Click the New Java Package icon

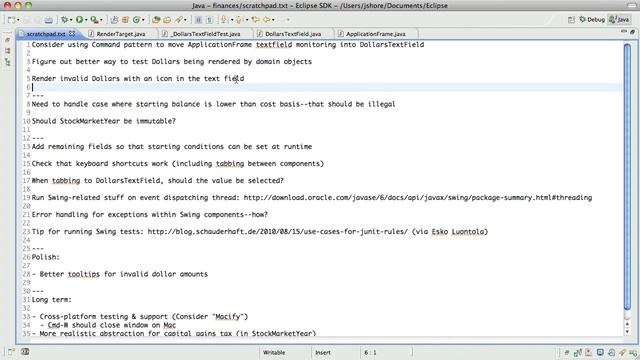(125, 20)
